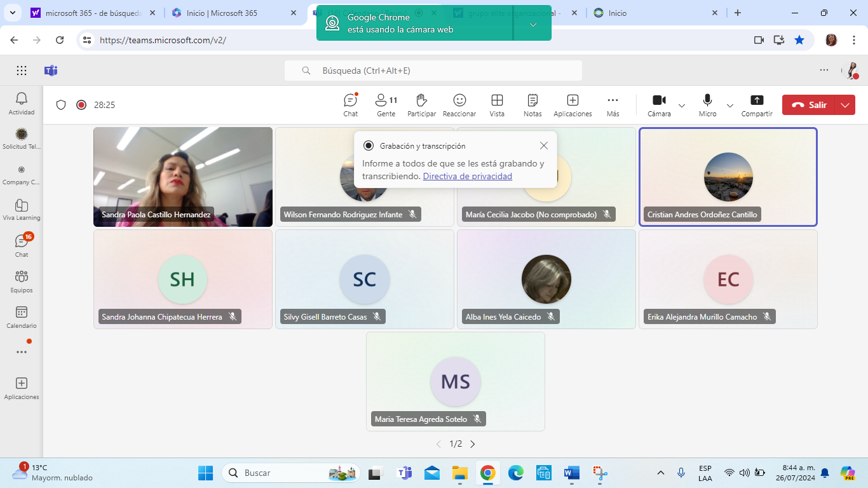Open the Chrome tab search dropdown
The width and height of the screenshot is (868, 488).
[x=13, y=13]
